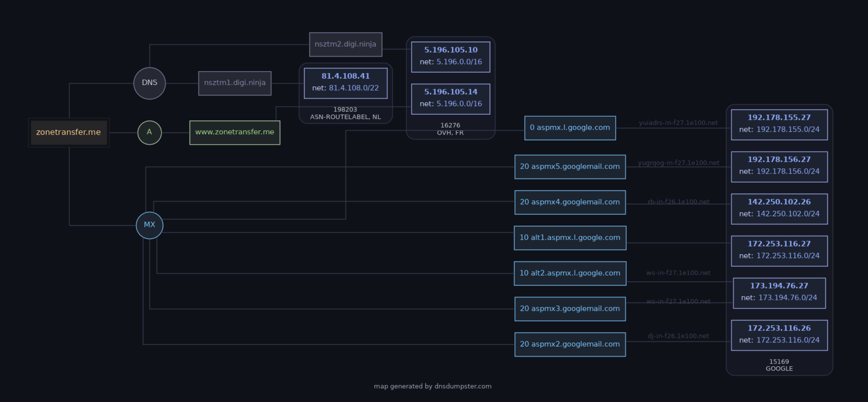868x402 pixels.
Task: Click the 0 aspmx.l.google.com mail server
Action: (570, 128)
